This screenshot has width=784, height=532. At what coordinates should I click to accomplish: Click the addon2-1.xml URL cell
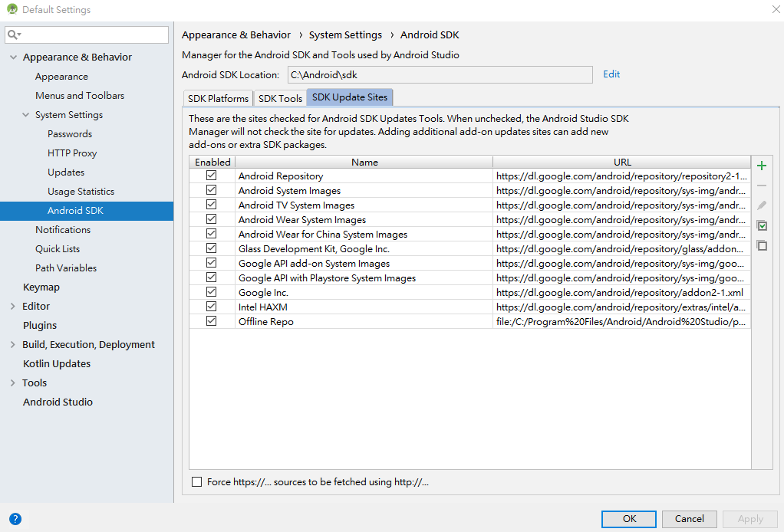pos(622,292)
